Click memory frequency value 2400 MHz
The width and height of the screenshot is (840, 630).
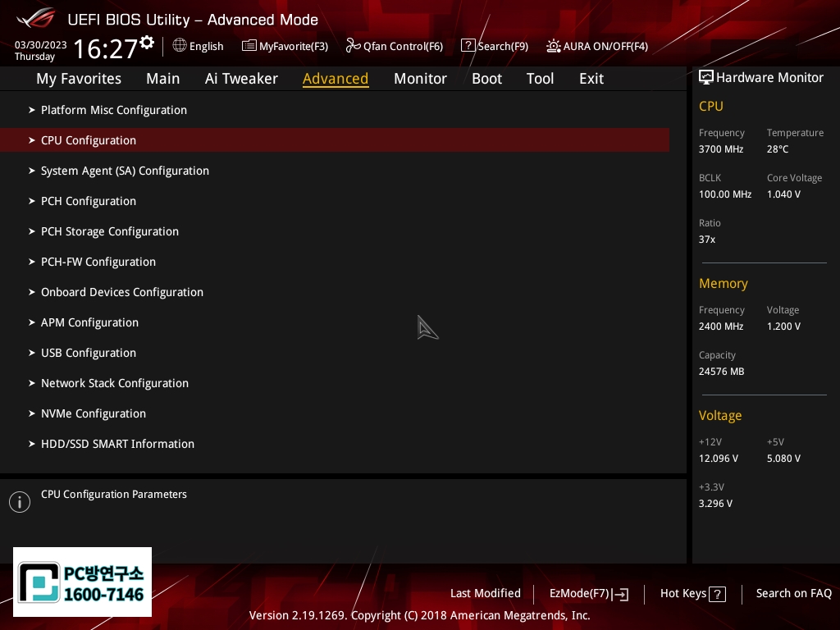click(x=720, y=326)
